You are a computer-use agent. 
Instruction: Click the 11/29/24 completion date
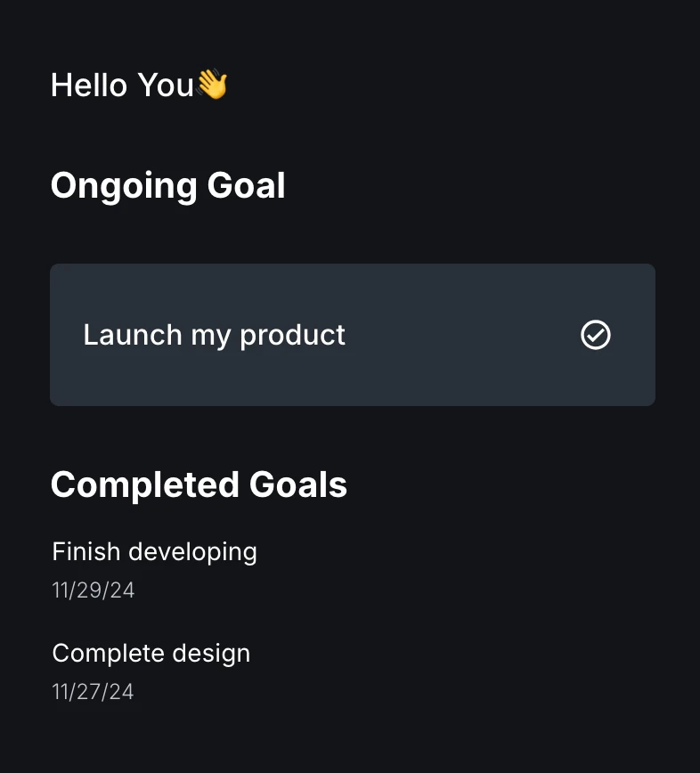point(94,590)
